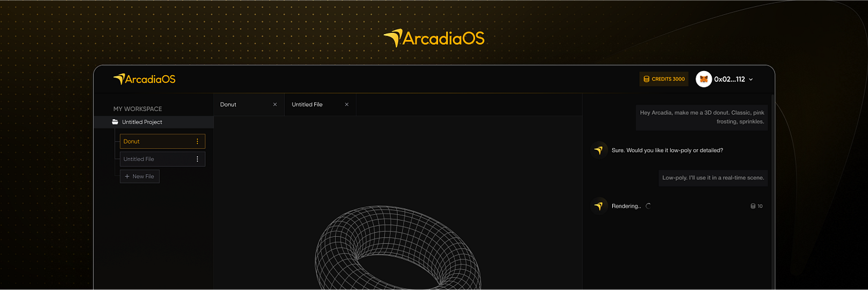Click the folder icon beside Untitled Project
The image size is (868, 290).
tap(115, 122)
